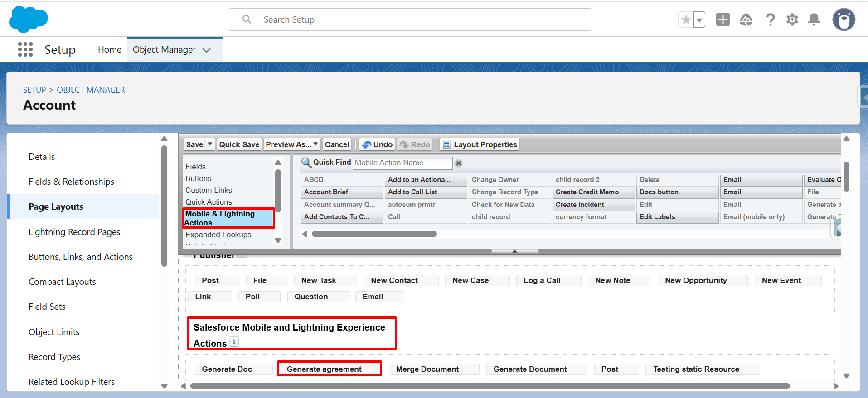Open the user profile avatar
The image size is (868, 398).
[844, 20]
